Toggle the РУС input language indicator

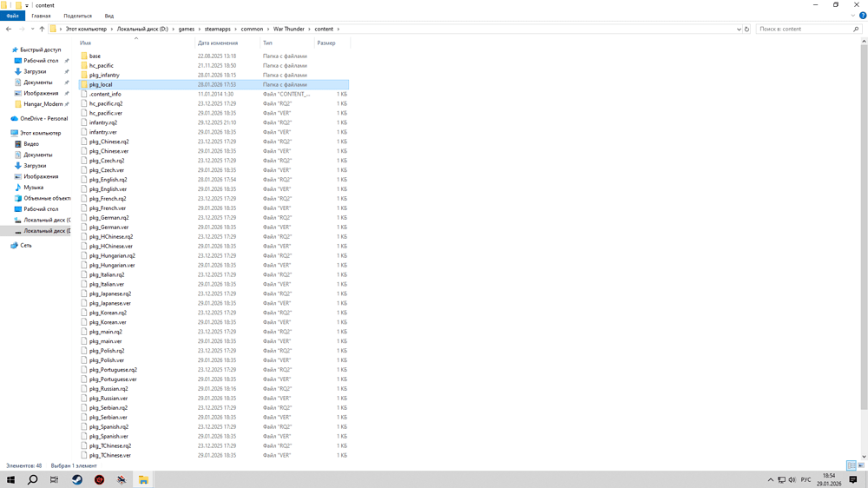[806, 479]
